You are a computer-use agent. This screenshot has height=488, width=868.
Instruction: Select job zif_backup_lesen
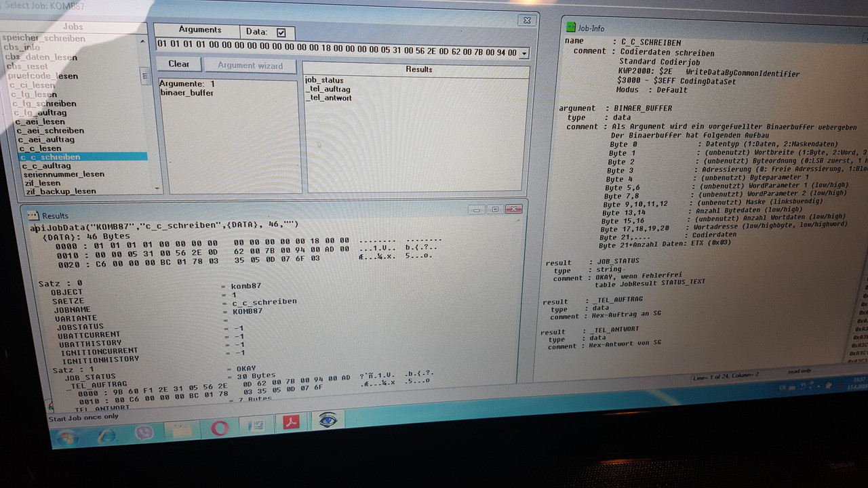[61, 191]
